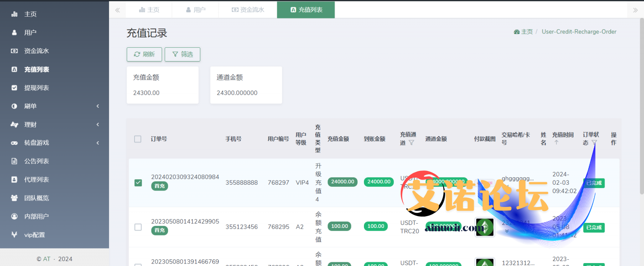The height and width of the screenshot is (266, 644).
Task: Click phone number 355123456
Action: 241,227
